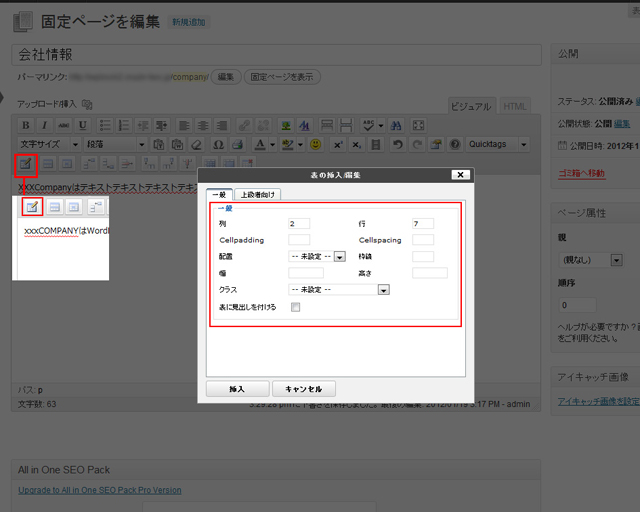
Task: Select the 一般 tab in table dialog
Action: (220, 194)
